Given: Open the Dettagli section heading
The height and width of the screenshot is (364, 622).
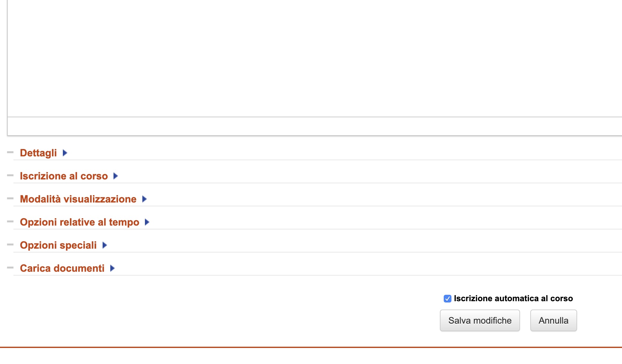Looking at the screenshot, I should coord(38,153).
